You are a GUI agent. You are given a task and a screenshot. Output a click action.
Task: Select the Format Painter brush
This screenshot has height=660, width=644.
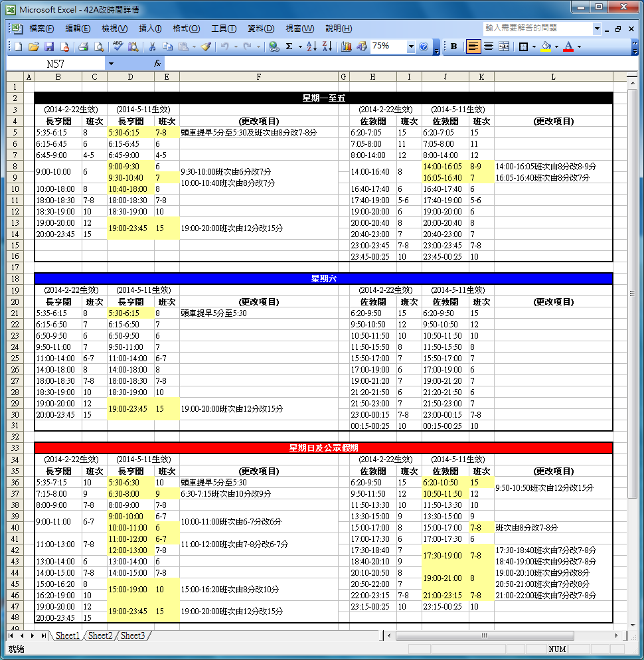point(206,46)
